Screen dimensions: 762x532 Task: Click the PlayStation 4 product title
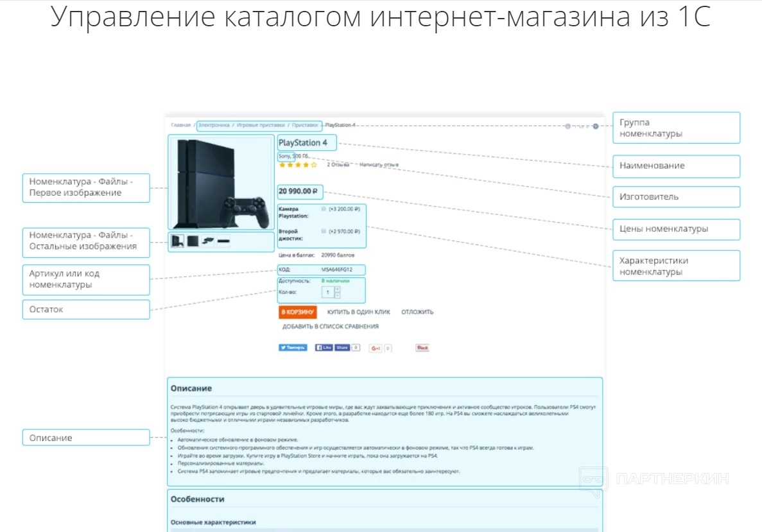click(303, 143)
